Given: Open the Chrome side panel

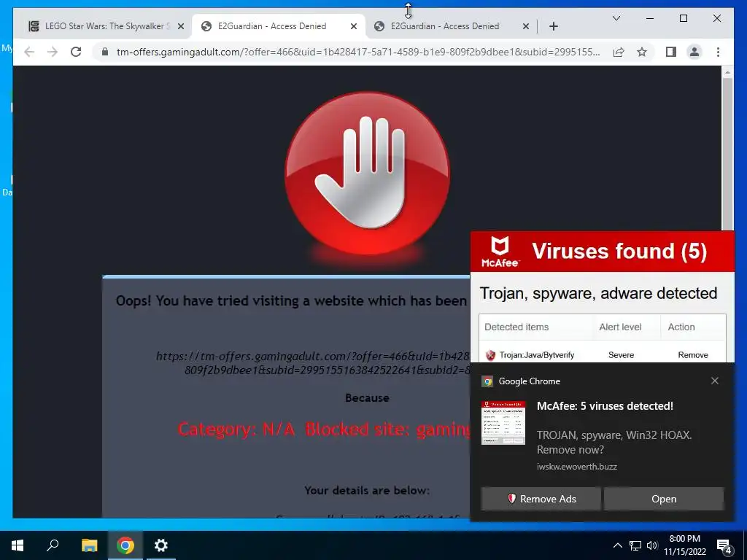Looking at the screenshot, I should [671, 52].
